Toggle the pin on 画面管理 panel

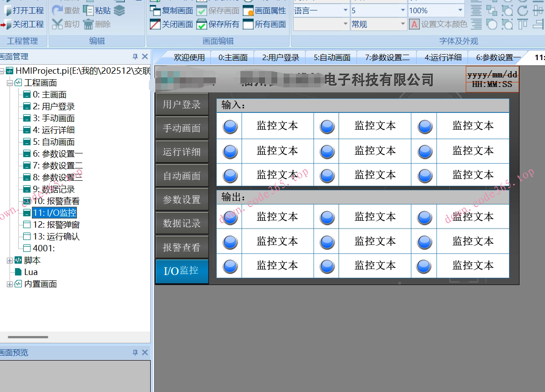coord(135,56)
